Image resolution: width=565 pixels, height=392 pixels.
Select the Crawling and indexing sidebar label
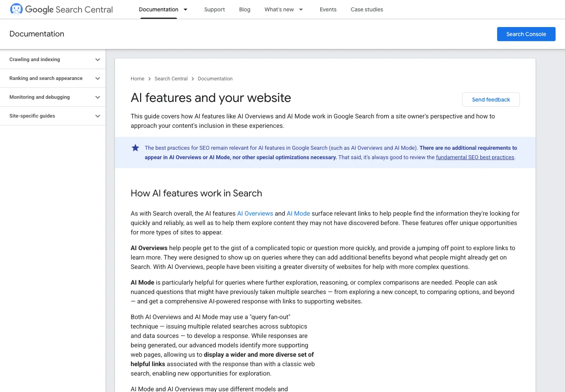(x=35, y=60)
